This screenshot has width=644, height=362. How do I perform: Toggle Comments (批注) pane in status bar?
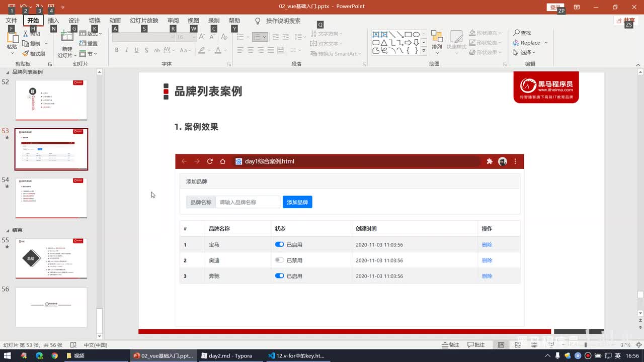pyautogui.click(x=476, y=345)
